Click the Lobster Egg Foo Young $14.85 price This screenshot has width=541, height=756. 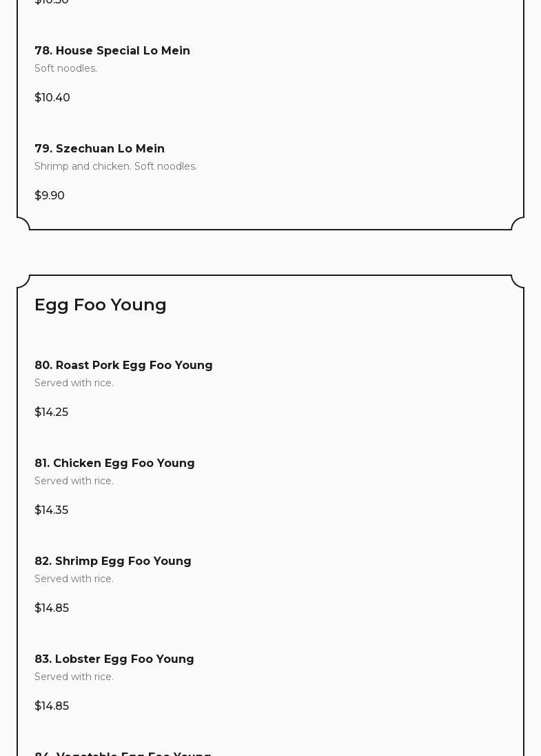pyautogui.click(x=52, y=706)
